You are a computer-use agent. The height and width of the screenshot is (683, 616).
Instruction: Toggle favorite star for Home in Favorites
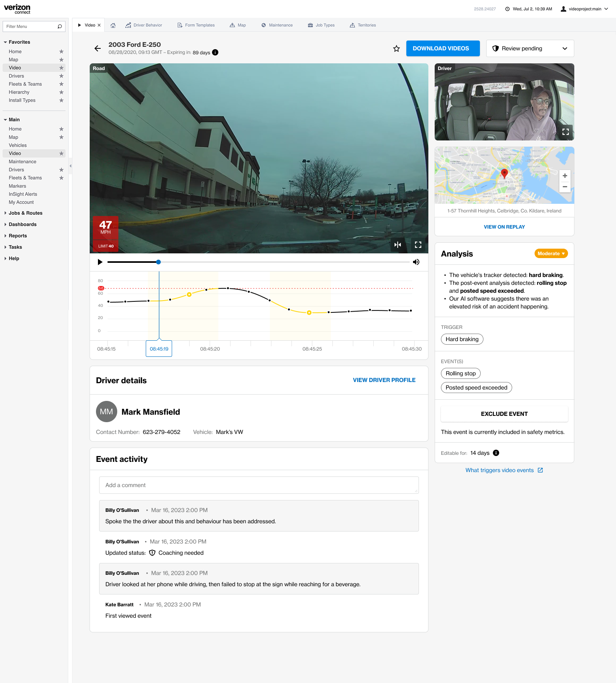[61, 52]
